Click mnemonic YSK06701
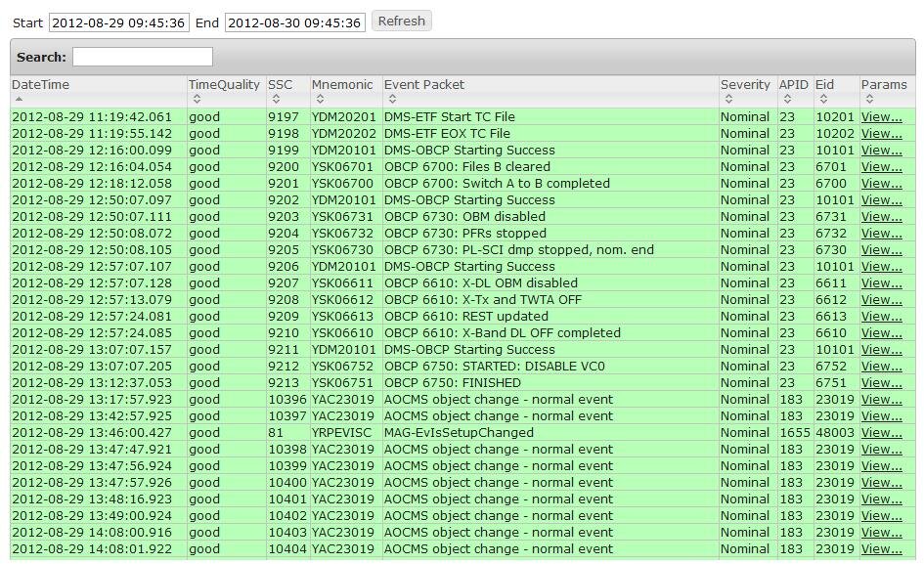The image size is (924, 564). [x=342, y=167]
